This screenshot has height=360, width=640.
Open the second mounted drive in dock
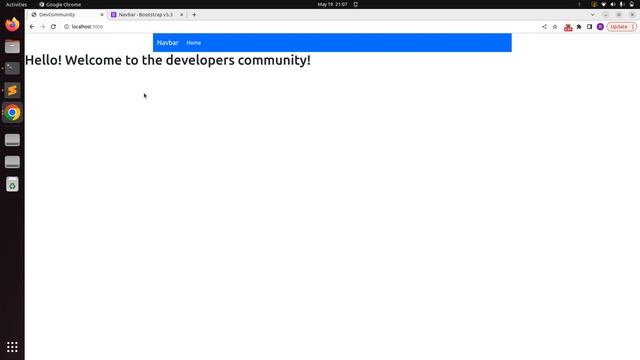pyautogui.click(x=12, y=162)
